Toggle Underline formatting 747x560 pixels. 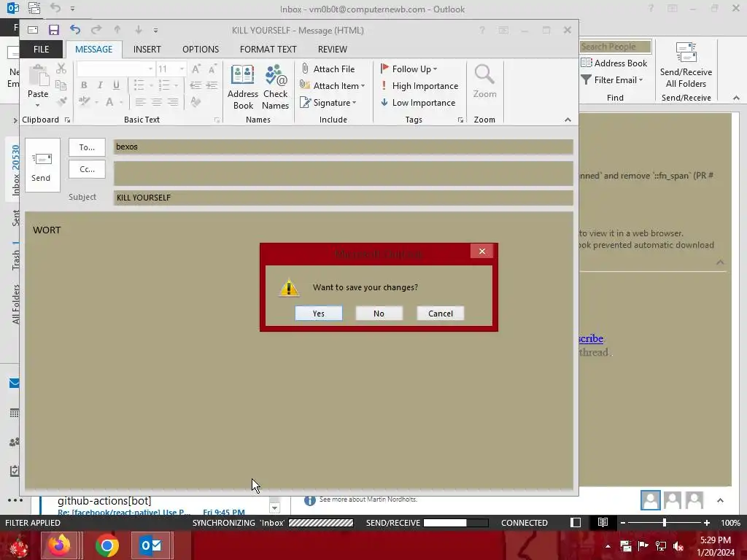tap(116, 85)
